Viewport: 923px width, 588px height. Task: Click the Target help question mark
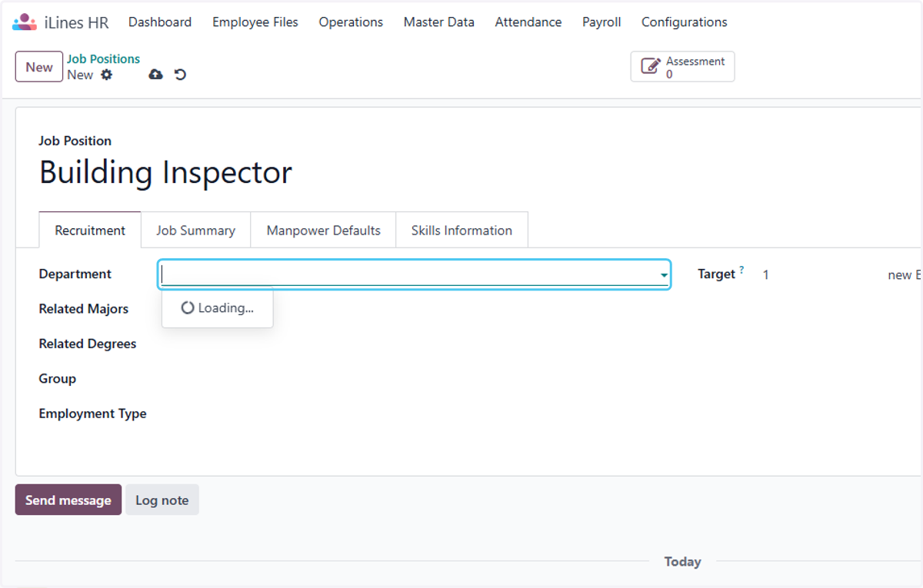741,270
